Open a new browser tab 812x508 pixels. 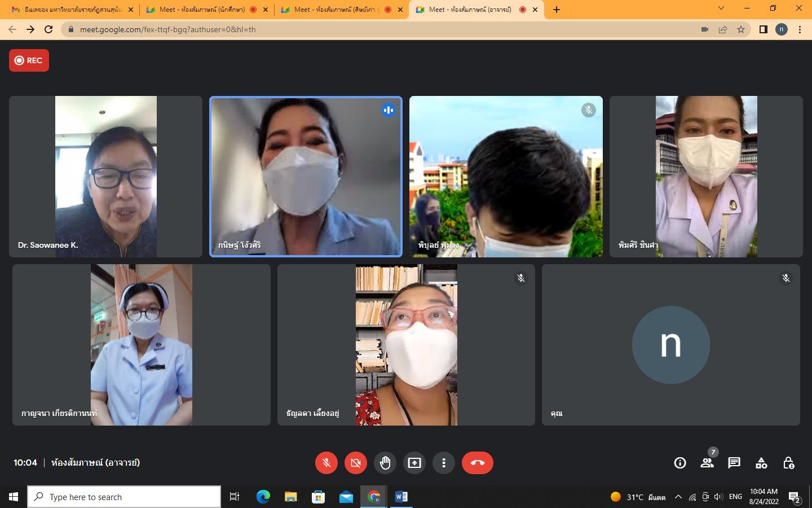[x=557, y=10]
